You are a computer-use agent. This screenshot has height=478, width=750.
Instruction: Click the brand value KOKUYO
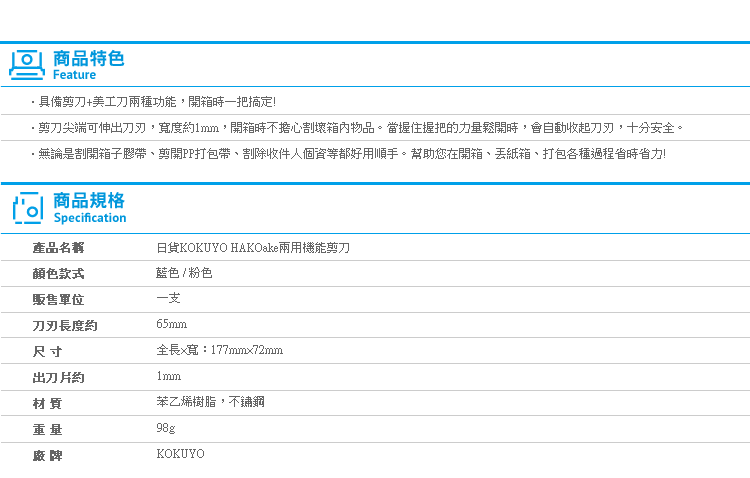pyautogui.click(x=180, y=454)
